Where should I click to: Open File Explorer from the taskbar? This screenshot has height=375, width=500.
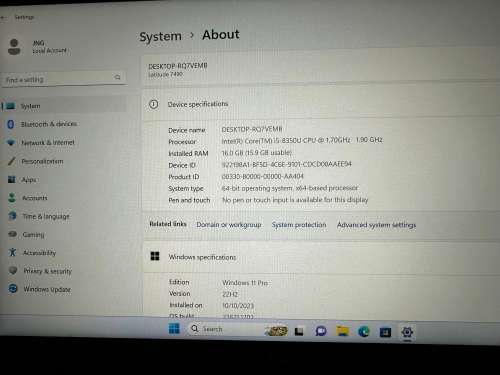coord(342,331)
